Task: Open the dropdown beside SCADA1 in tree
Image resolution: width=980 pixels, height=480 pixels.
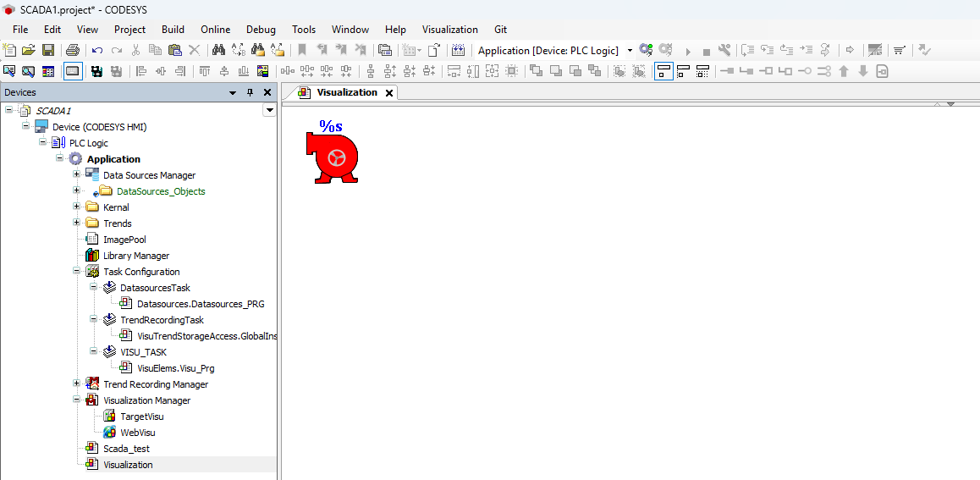Action: (x=269, y=111)
